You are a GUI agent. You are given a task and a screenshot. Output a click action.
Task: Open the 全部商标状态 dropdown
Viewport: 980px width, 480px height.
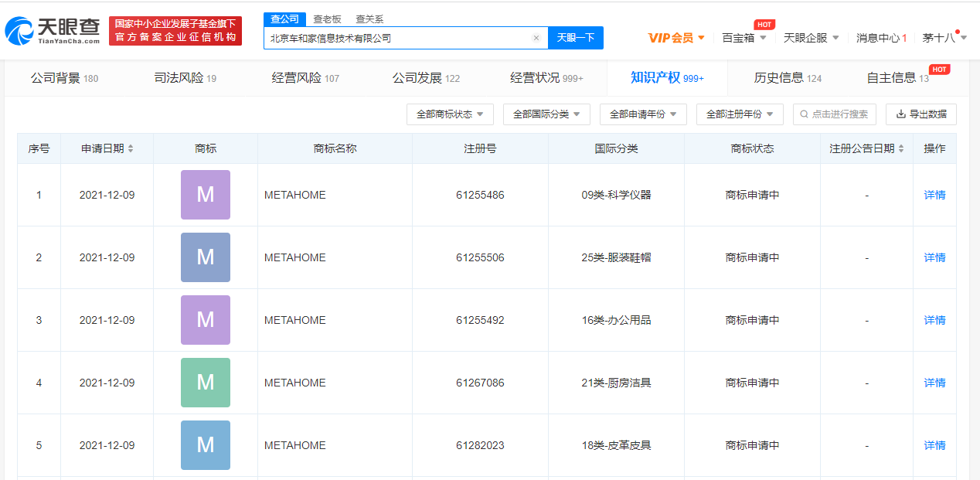click(450, 114)
